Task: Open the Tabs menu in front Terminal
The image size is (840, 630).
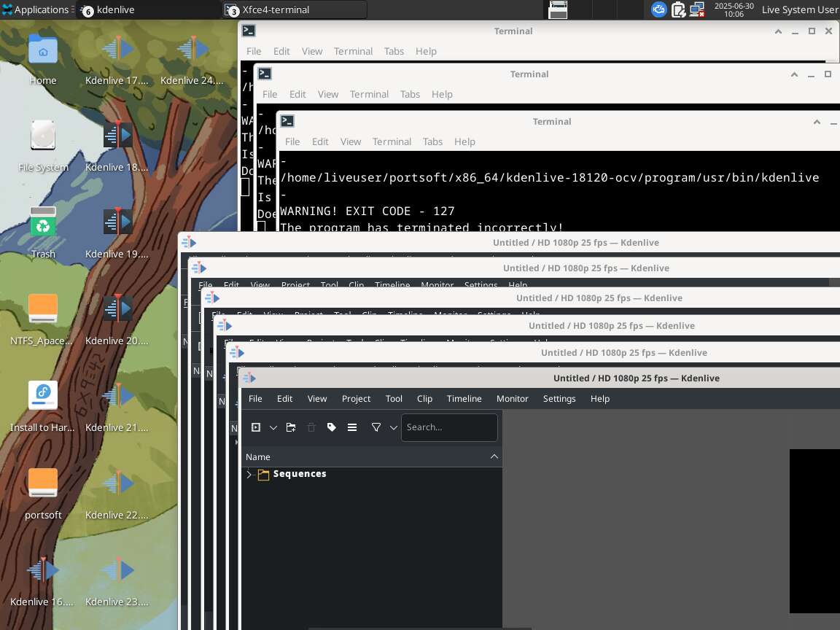Action: click(x=432, y=141)
